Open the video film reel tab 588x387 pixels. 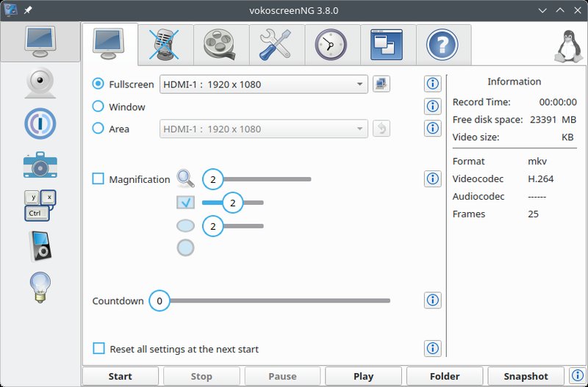click(x=222, y=45)
